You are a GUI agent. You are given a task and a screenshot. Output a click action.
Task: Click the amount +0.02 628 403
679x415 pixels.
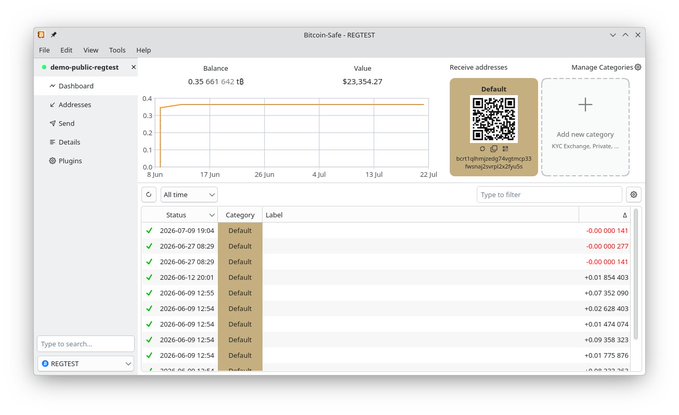coord(606,308)
